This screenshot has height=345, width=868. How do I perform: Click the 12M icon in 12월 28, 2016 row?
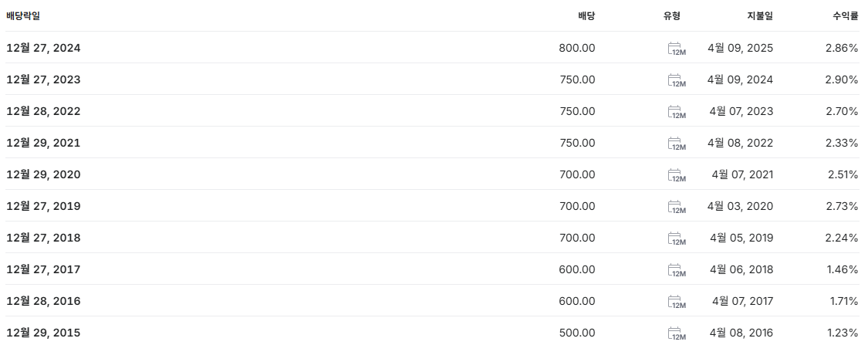(677, 301)
